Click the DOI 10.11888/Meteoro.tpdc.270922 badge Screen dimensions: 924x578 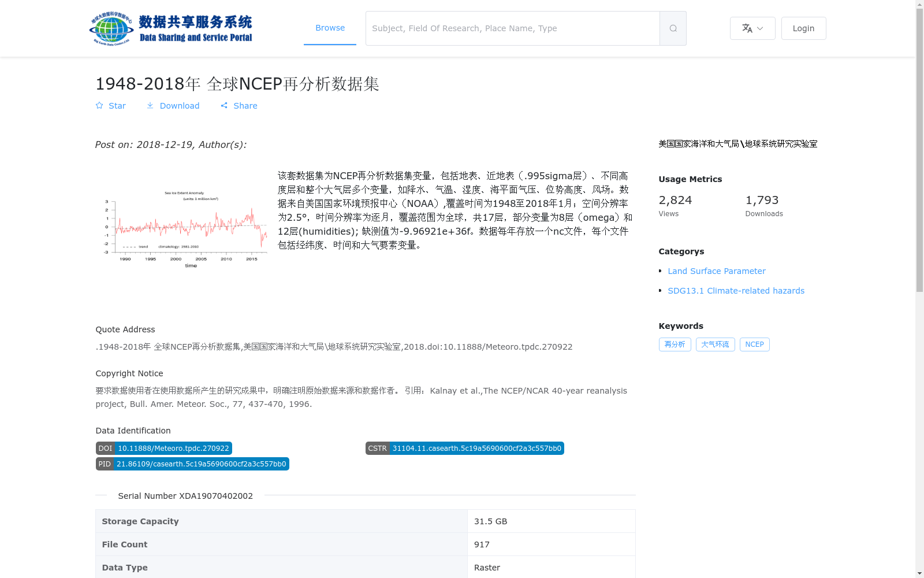click(163, 449)
